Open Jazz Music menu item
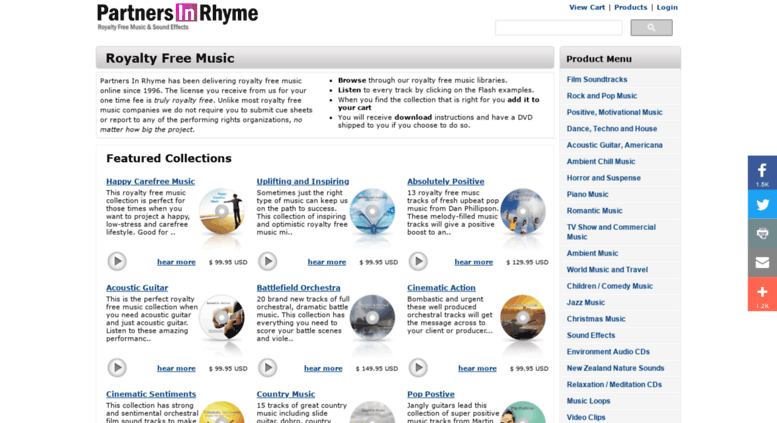This screenshot has height=423, width=777. pos(586,302)
